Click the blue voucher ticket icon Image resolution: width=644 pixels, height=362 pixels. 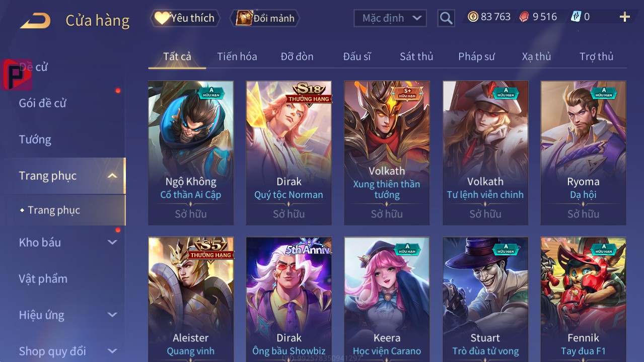(x=576, y=17)
